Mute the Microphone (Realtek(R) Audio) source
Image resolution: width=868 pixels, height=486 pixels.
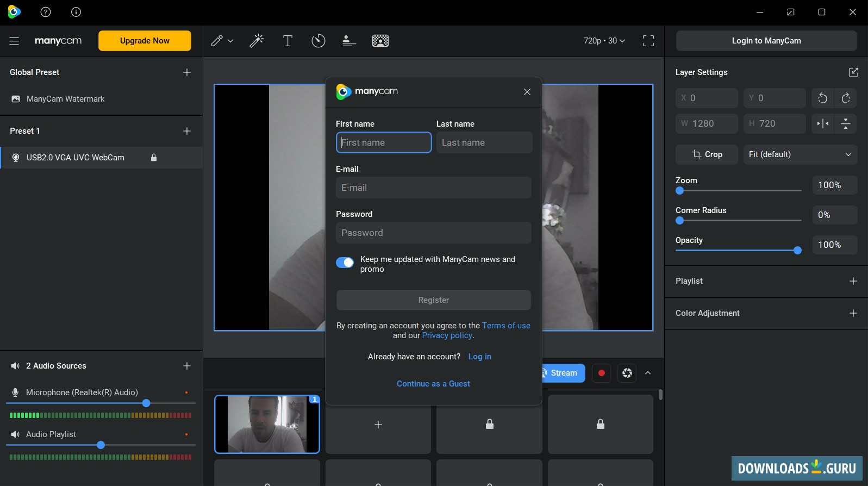click(15, 392)
